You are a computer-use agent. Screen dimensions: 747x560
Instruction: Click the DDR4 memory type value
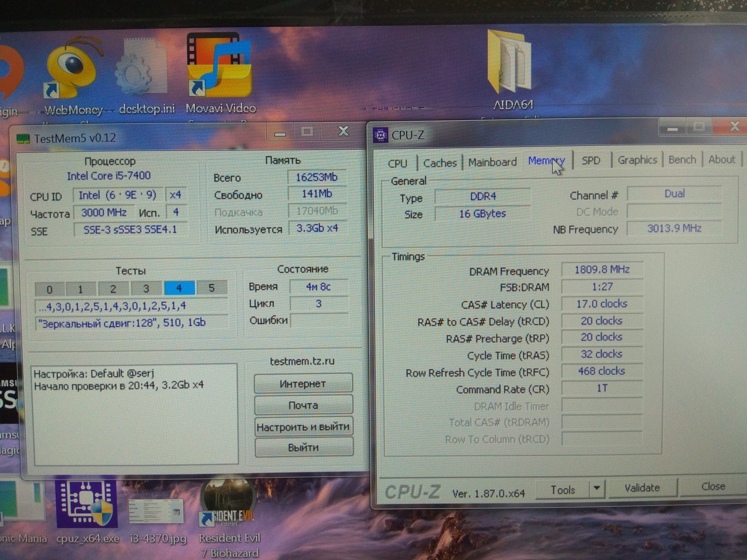tap(483, 197)
